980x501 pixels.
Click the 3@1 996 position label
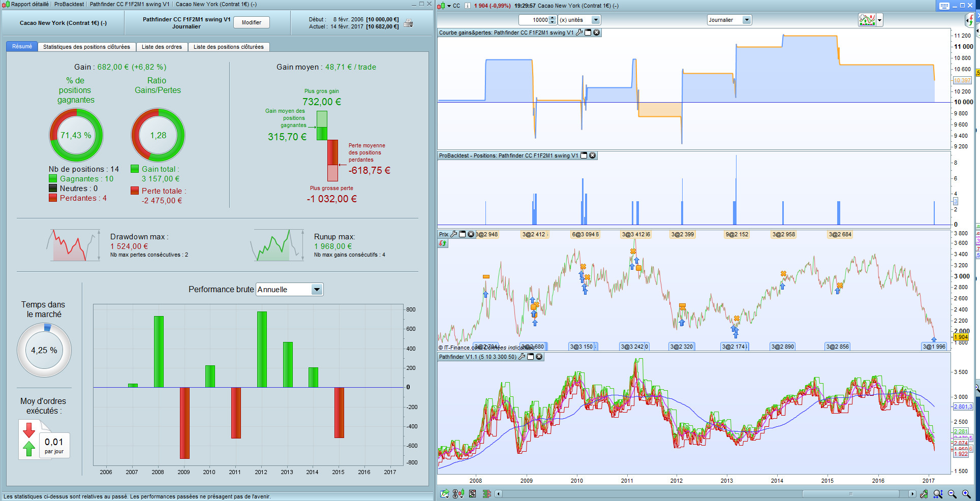click(934, 347)
